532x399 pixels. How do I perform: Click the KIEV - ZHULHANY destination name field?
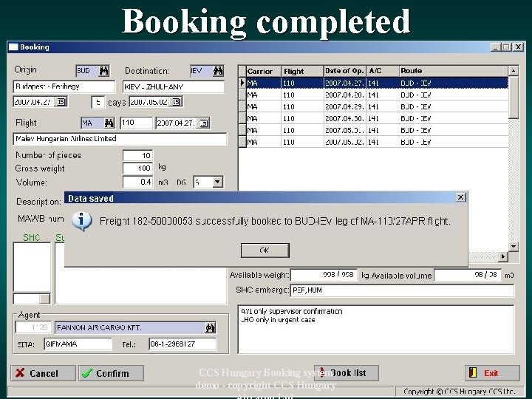pos(174,86)
